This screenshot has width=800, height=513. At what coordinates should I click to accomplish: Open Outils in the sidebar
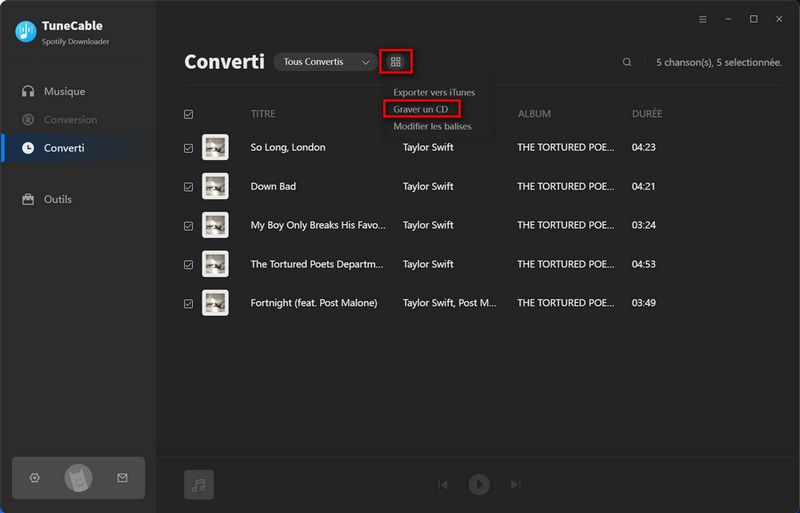point(57,199)
